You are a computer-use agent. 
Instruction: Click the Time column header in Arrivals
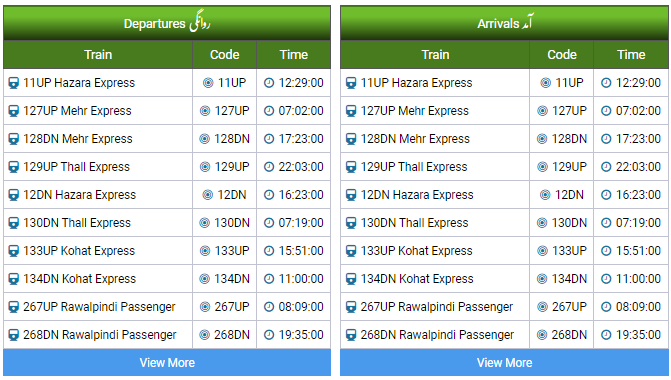click(631, 55)
